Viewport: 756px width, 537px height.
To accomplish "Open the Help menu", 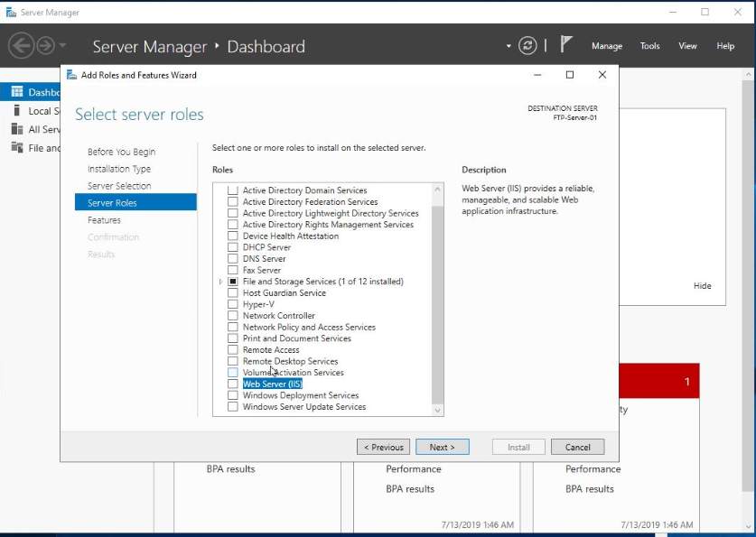I will 725,46.
